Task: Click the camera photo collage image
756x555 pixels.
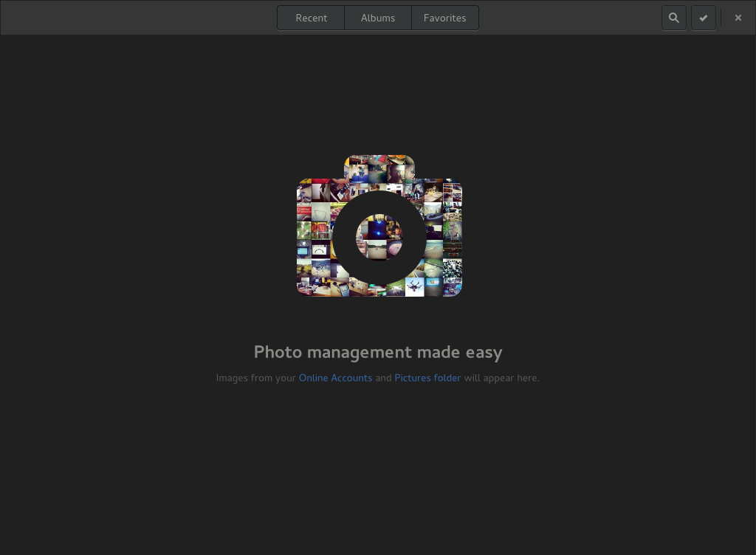Action: (379, 226)
